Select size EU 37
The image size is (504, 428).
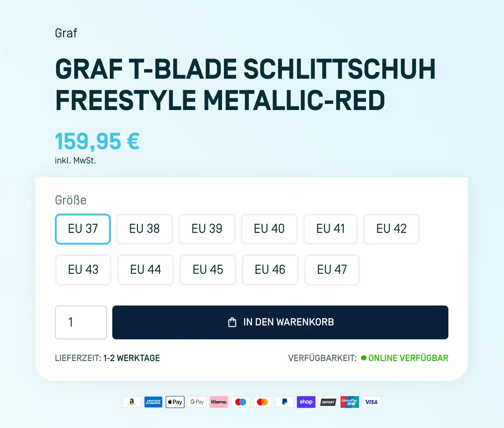click(x=83, y=229)
